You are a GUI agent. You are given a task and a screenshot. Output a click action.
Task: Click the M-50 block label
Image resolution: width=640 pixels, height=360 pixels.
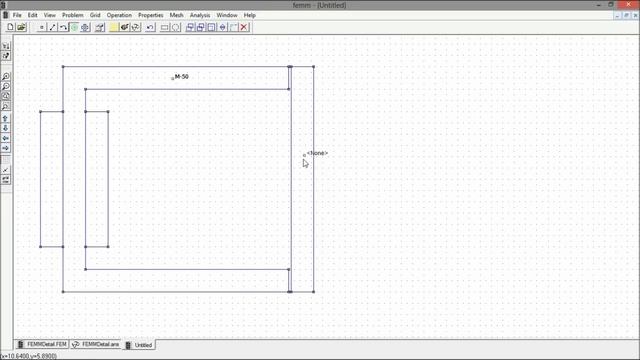click(182, 77)
